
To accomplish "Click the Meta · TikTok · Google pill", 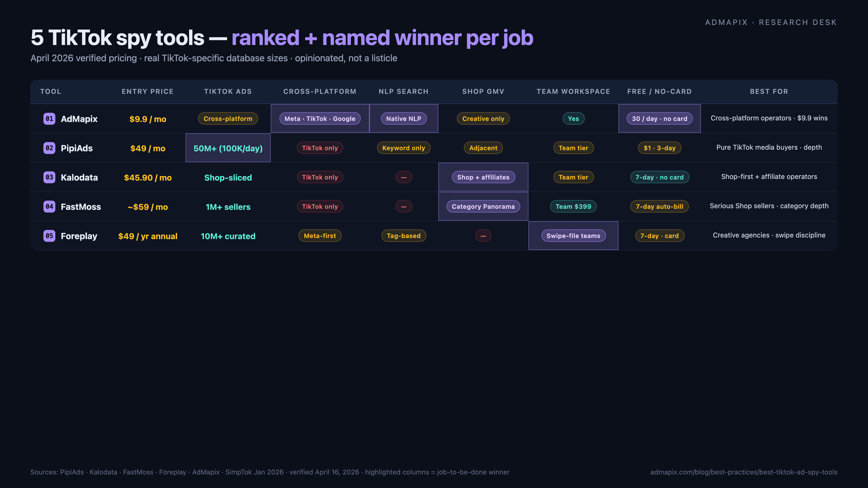I will 320,118.
